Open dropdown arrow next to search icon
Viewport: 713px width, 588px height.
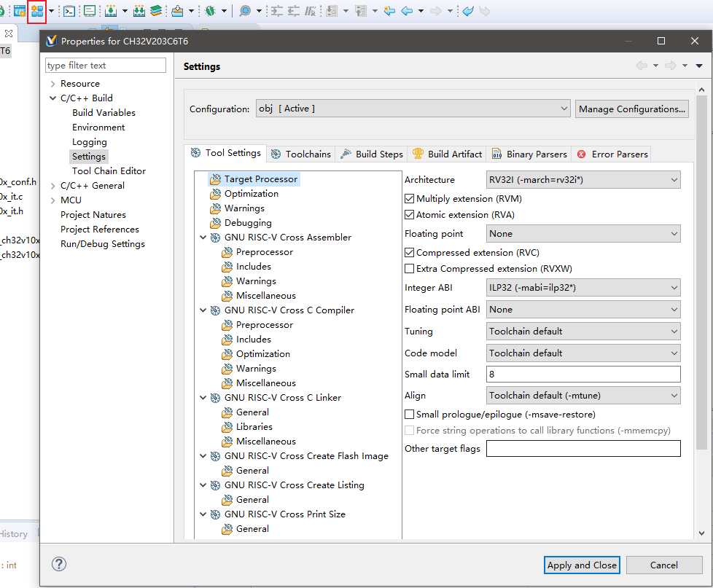[x=260, y=11]
